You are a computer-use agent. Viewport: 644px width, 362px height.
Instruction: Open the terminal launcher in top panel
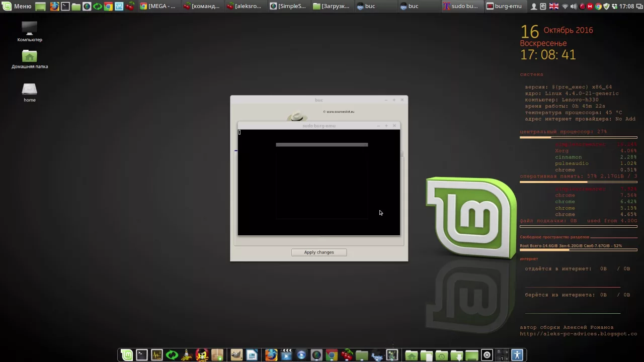click(x=65, y=7)
